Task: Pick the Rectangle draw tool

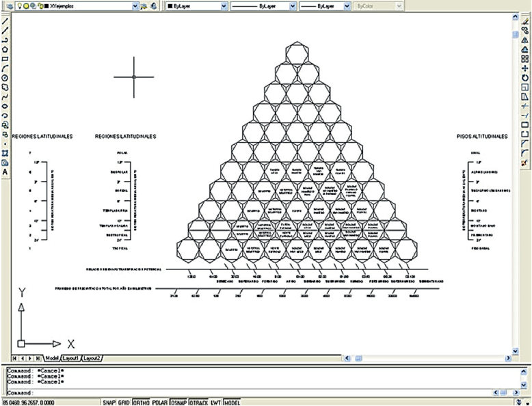Action: [x=5, y=59]
